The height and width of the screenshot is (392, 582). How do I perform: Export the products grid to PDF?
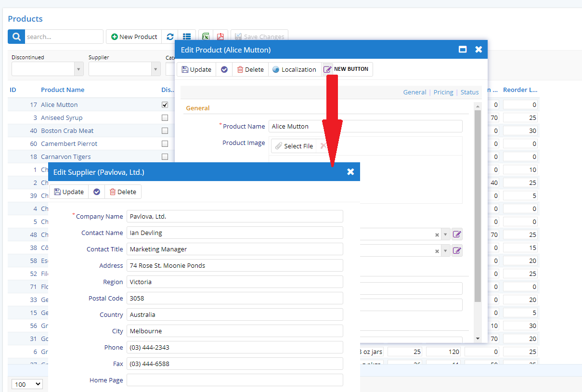[220, 36]
